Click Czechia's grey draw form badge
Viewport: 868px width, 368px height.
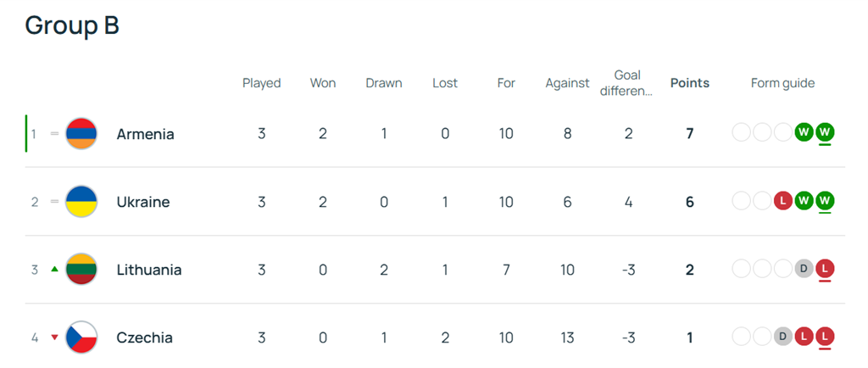[x=784, y=337]
